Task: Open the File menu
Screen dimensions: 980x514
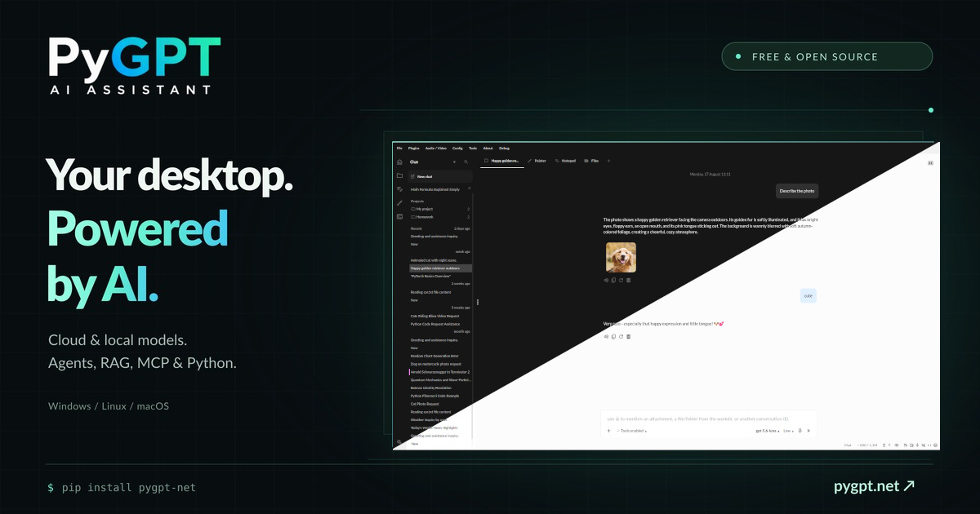Action: click(399, 148)
